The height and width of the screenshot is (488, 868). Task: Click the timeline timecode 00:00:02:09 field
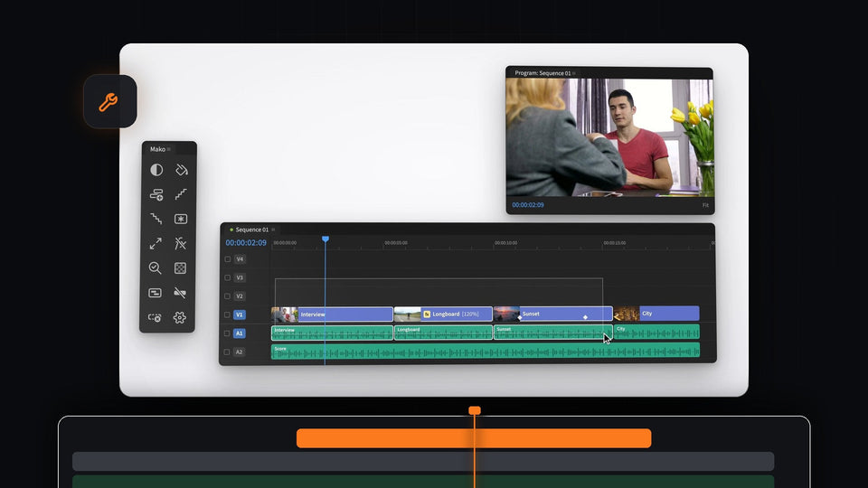click(x=246, y=243)
